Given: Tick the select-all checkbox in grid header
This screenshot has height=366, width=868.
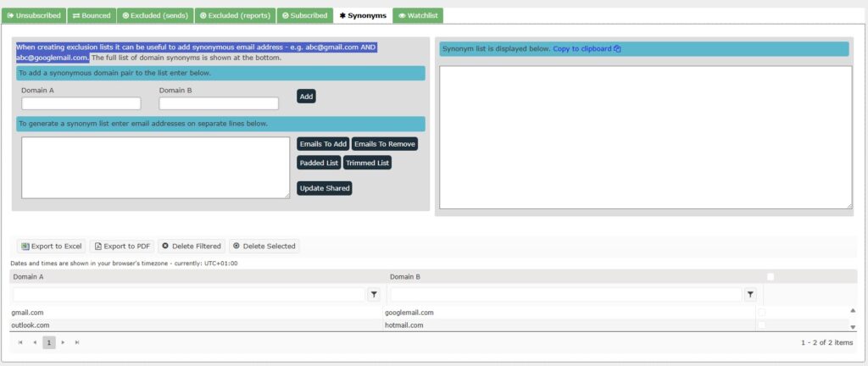Looking at the screenshot, I should (770, 276).
